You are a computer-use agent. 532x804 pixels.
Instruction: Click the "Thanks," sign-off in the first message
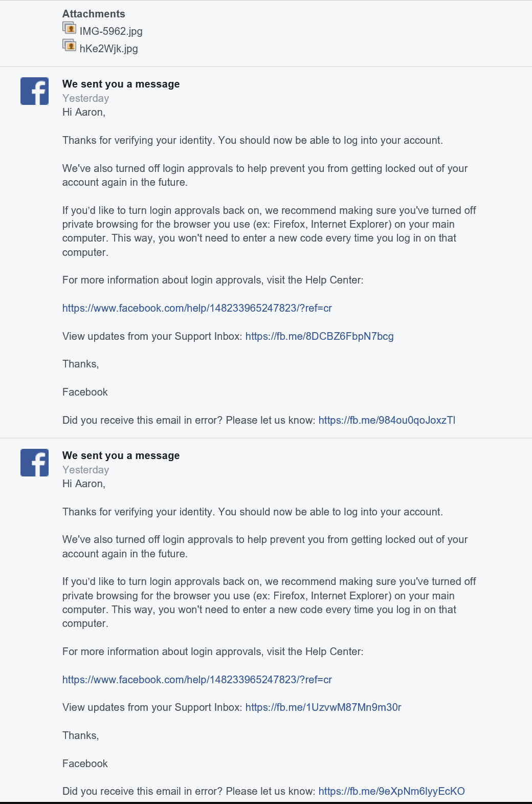click(80, 364)
